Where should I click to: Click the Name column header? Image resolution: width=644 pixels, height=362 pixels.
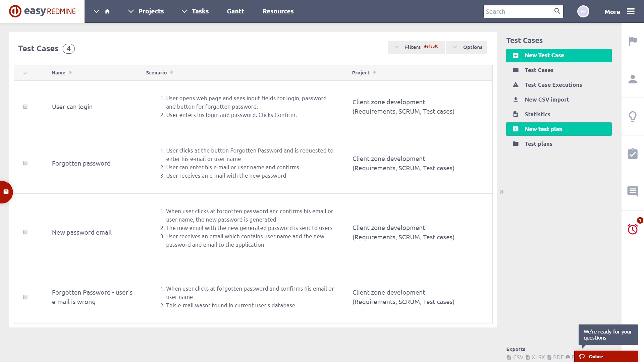pyautogui.click(x=58, y=73)
